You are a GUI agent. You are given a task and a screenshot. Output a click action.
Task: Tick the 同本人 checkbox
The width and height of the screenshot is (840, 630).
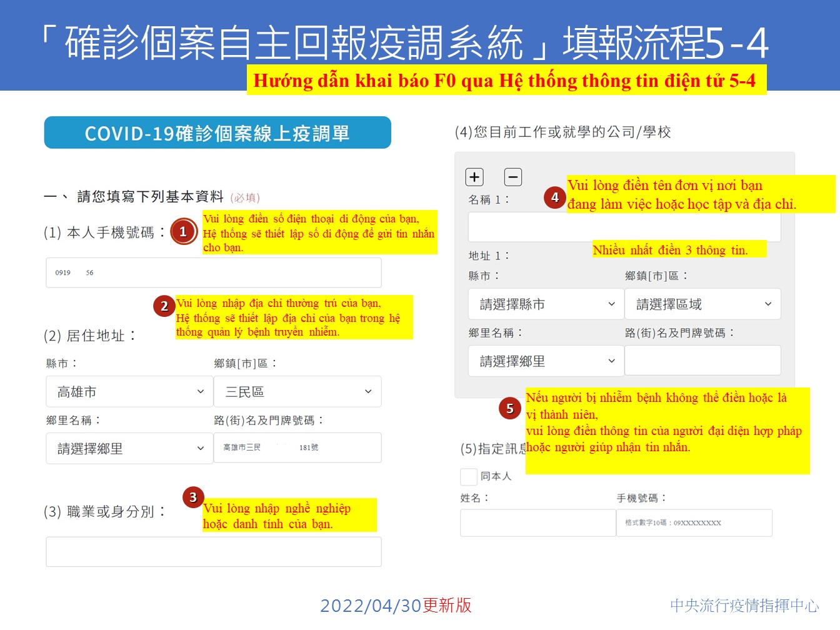(469, 477)
